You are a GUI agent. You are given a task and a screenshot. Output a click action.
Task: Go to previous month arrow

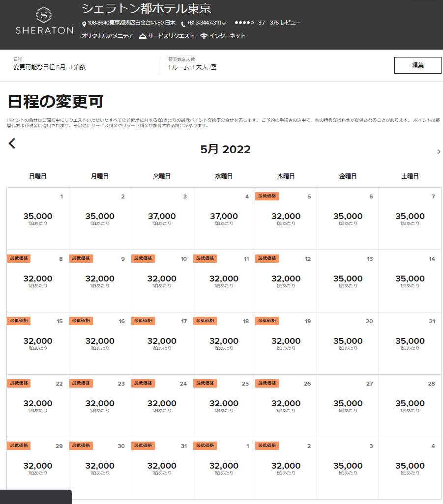click(12, 143)
